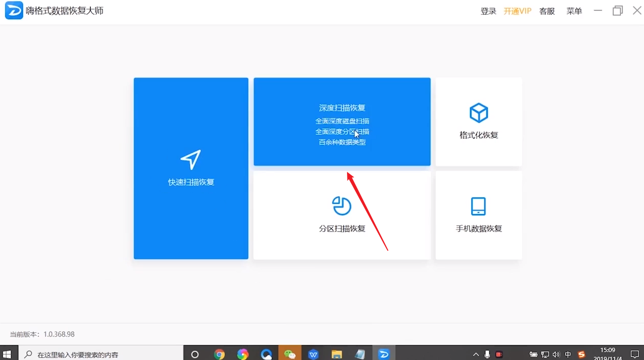
Task: Show hidden system tray icons
Action: pyautogui.click(x=476, y=354)
